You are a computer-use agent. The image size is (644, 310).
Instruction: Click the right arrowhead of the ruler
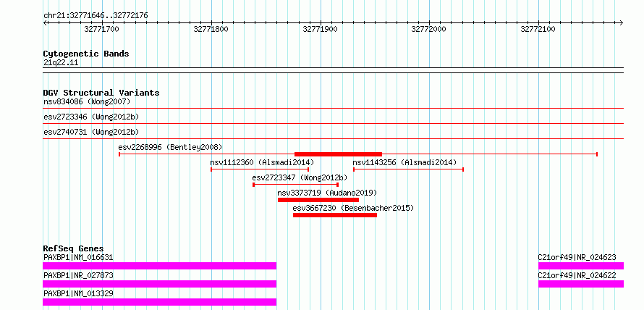tap(622, 23)
